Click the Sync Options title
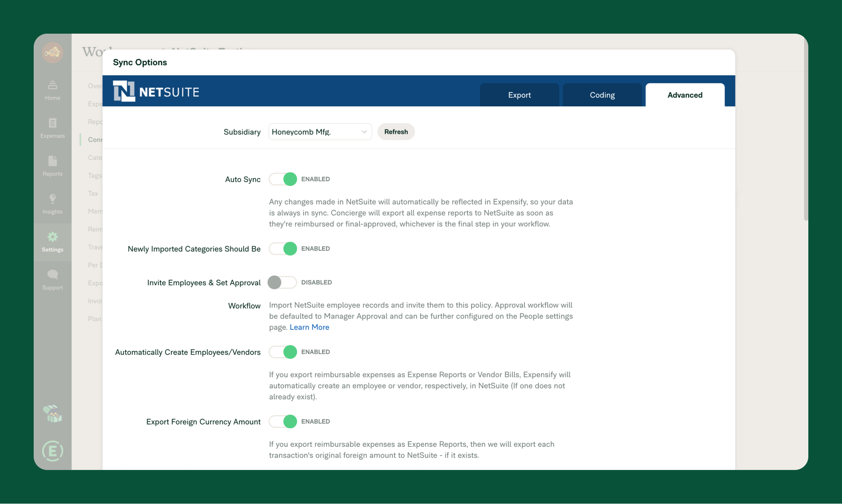 tap(140, 62)
